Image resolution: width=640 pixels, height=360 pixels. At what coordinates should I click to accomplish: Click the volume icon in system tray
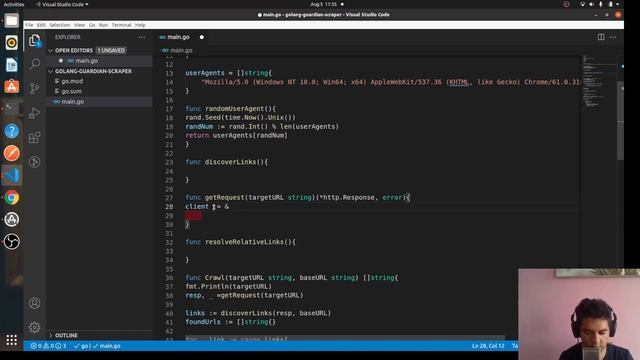click(591, 4)
